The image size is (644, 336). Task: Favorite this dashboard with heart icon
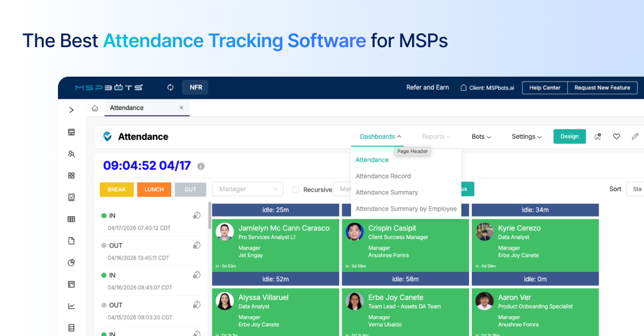coord(617,137)
